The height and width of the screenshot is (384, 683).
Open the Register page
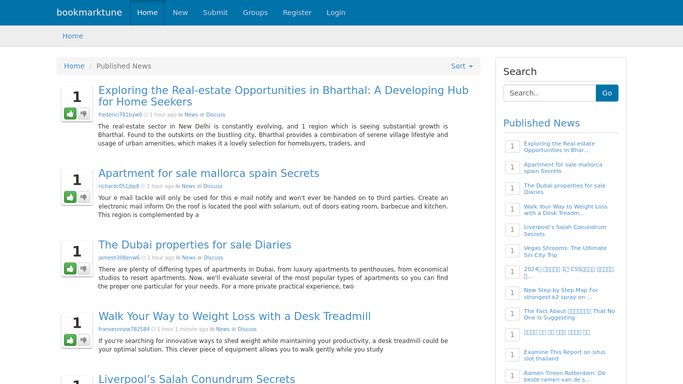(x=297, y=13)
